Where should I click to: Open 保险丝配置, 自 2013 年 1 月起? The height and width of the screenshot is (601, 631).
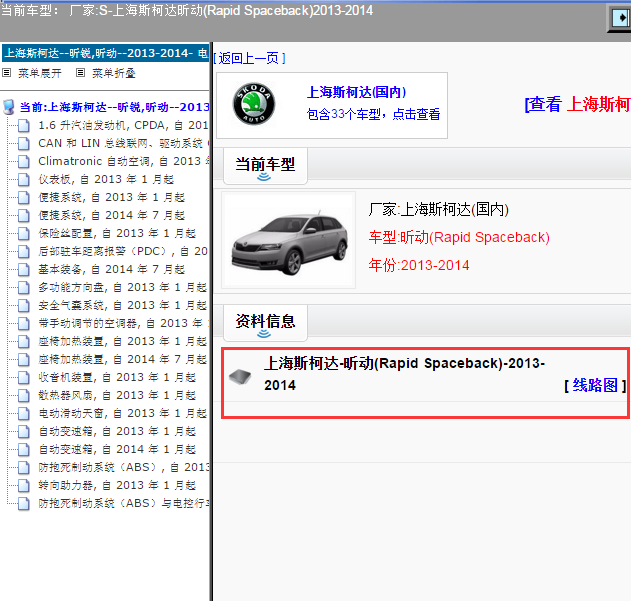117,233
